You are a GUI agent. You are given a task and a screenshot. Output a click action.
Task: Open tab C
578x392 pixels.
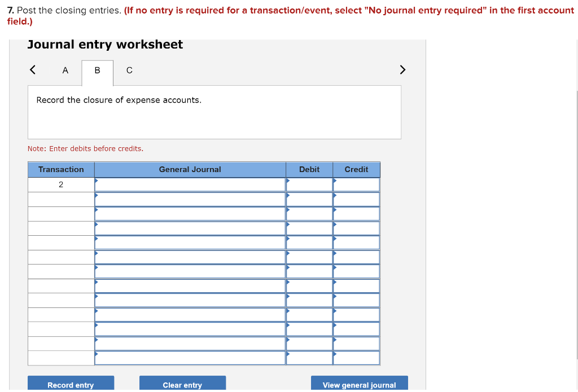(129, 71)
